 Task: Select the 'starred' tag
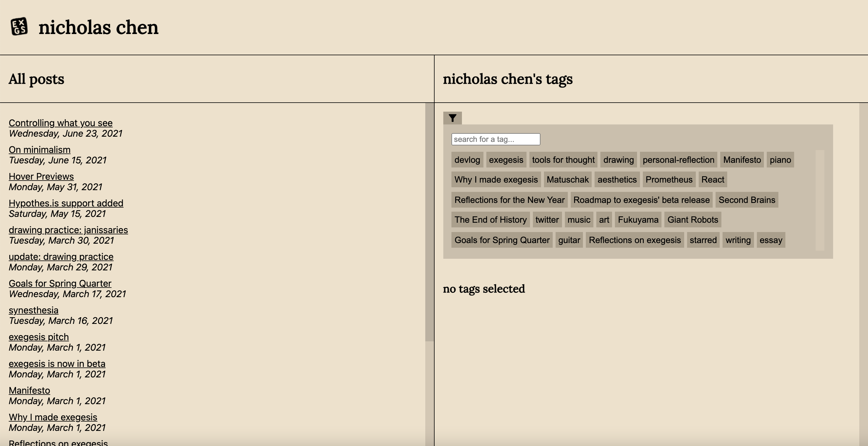[x=704, y=240]
